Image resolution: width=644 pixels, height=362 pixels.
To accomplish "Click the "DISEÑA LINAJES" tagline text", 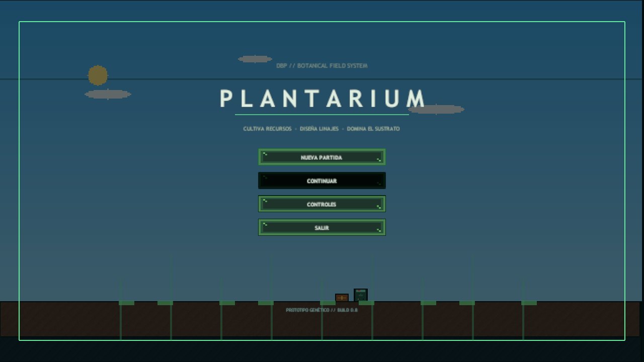I will pyautogui.click(x=319, y=129).
